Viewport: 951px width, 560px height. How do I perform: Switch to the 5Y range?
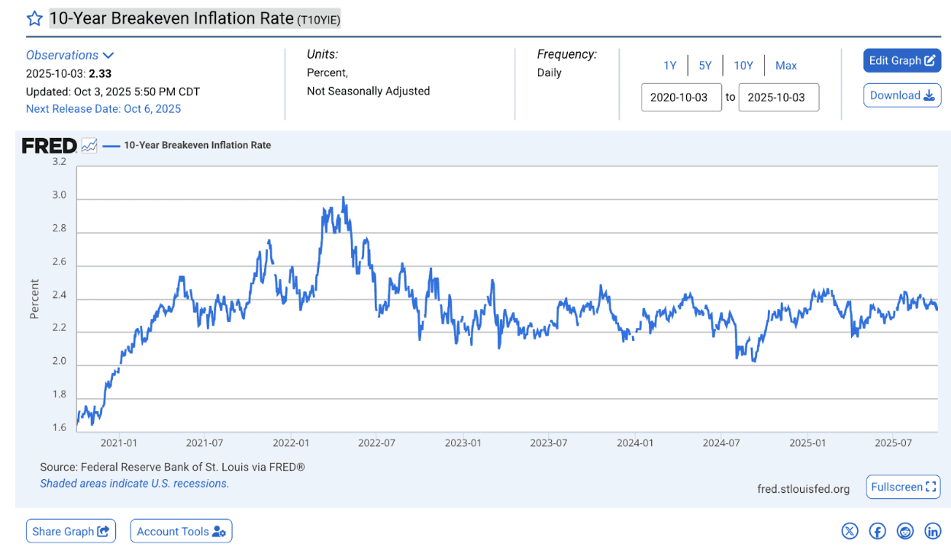coord(704,66)
